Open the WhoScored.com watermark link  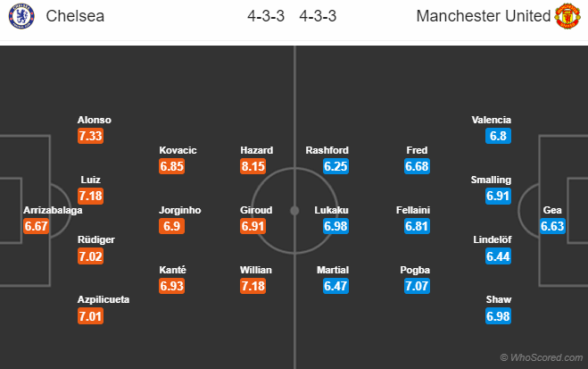pos(542,357)
